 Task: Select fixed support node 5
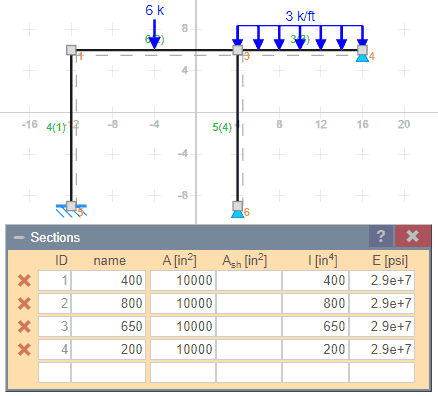pos(71,206)
